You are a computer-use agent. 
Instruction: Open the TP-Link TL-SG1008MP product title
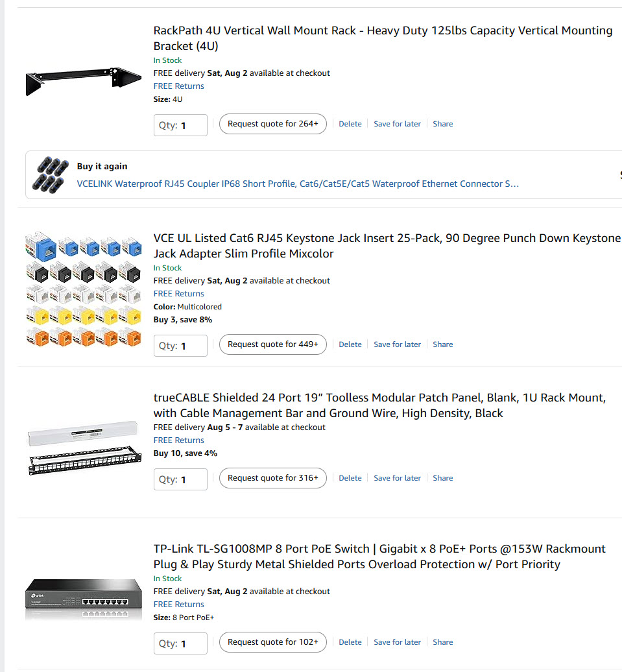(379, 557)
